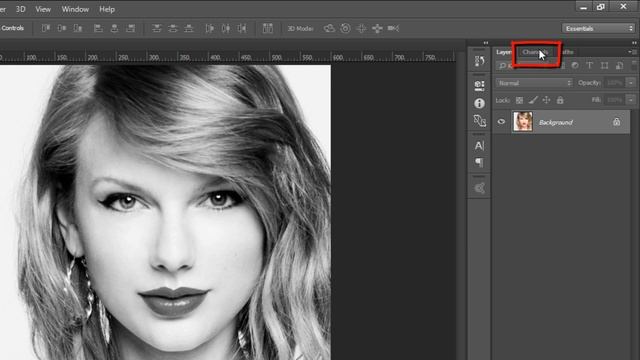Click the Distribute top edges icon

157,28
